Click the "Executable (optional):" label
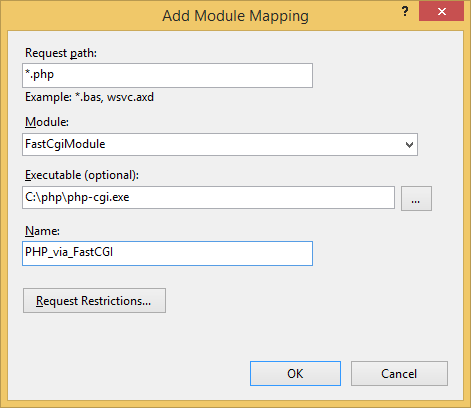Image resolution: width=471 pixels, height=408 pixels. click(82, 175)
